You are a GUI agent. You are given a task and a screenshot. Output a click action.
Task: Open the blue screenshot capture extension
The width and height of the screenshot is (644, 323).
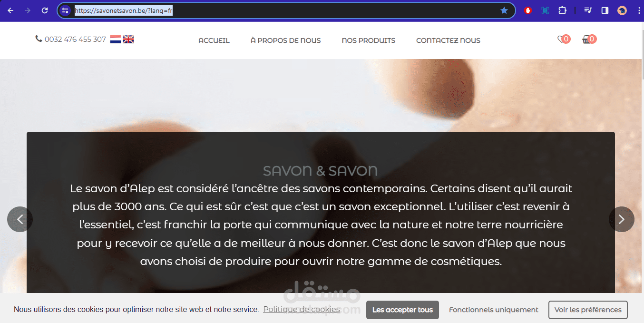(x=545, y=10)
